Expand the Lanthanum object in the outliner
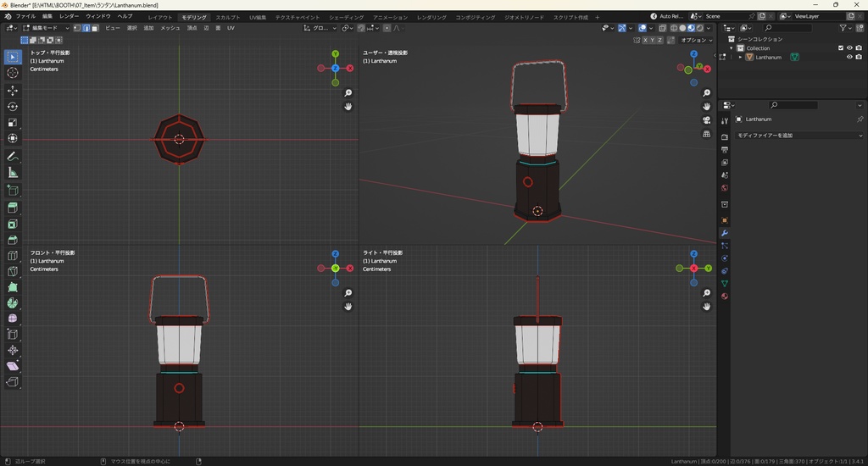868x466 pixels. point(741,58)
